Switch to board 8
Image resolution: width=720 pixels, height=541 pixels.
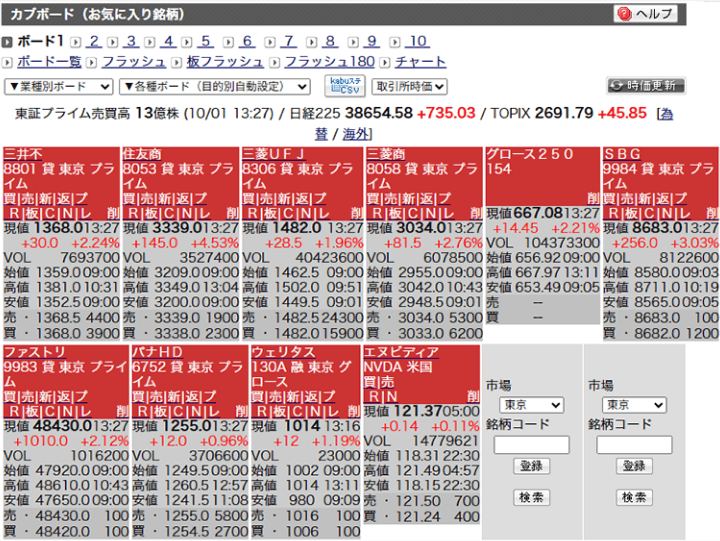tap(330, 41)
